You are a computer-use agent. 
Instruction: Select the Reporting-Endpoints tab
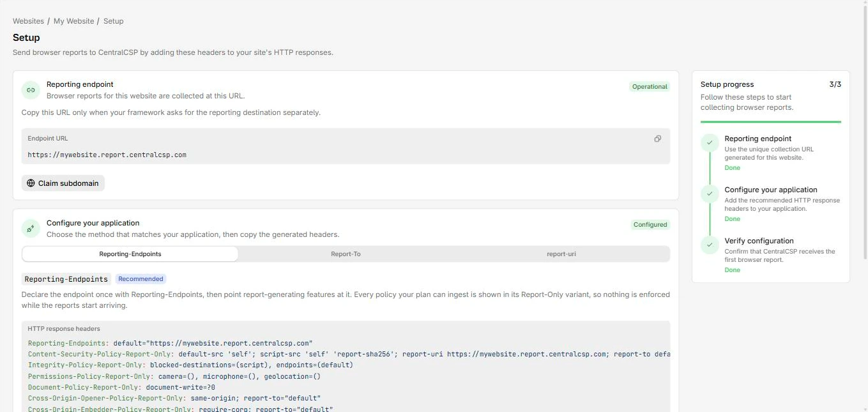pos(130,254)
